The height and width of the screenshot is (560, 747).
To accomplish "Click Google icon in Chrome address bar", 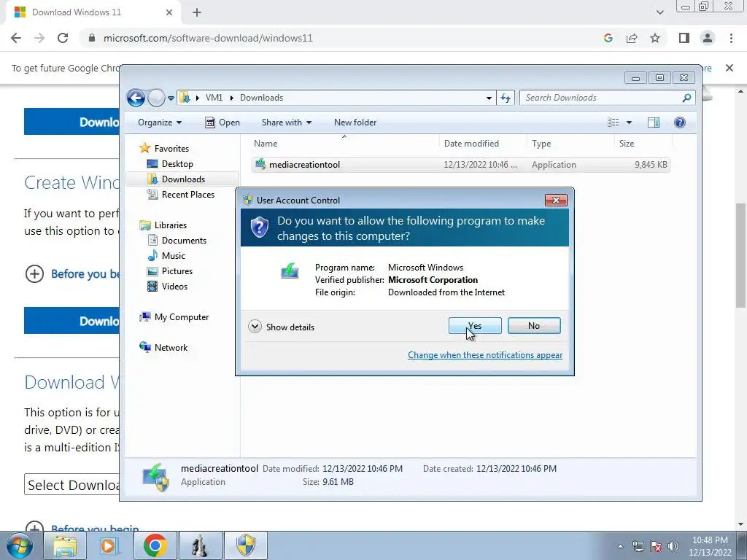I will [x=608, y=38].
